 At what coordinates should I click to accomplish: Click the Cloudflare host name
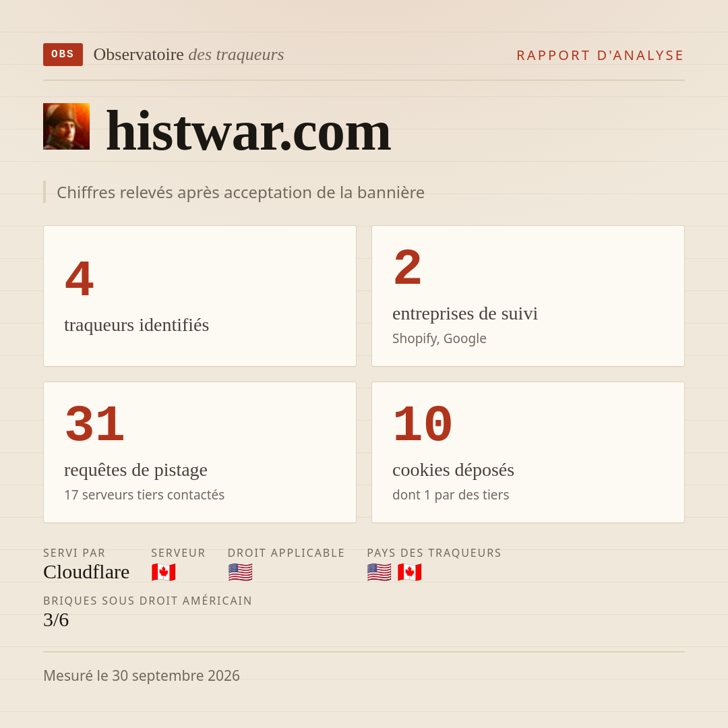click(86, 572)
